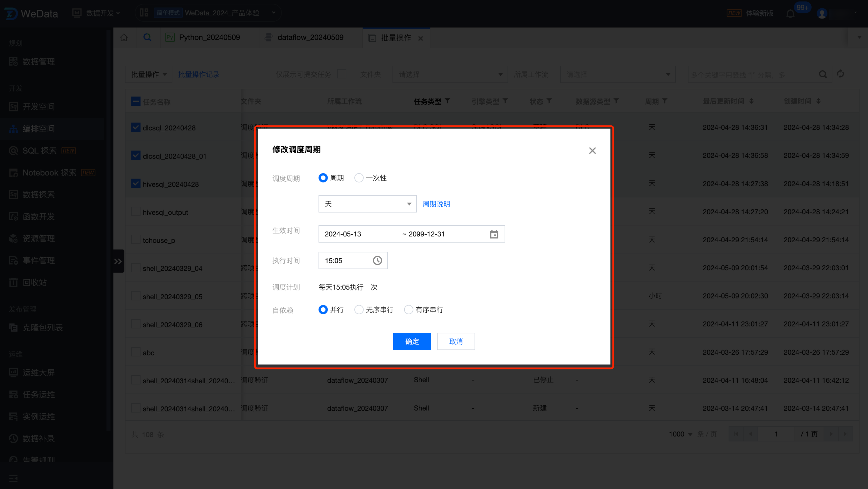Select the 一次性 radio option

point(359,178)
